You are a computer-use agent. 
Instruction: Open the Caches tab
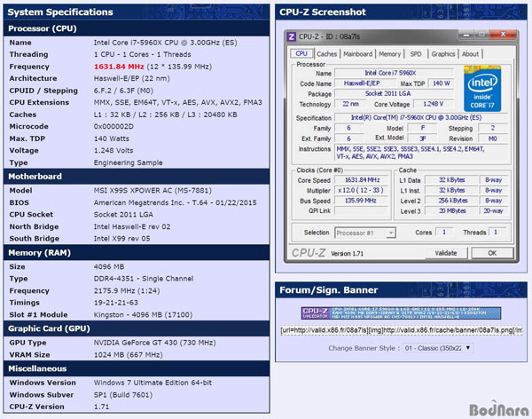(x=326, y=53)
